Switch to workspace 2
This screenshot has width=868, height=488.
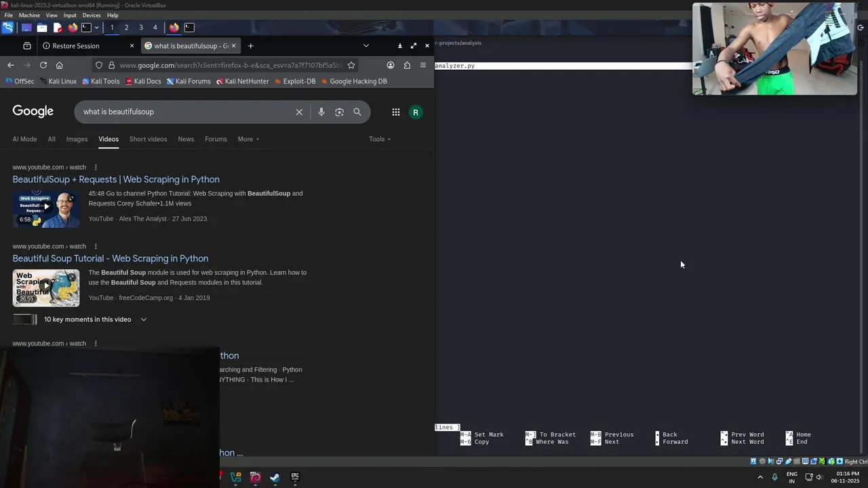click(x=126, y=28)
